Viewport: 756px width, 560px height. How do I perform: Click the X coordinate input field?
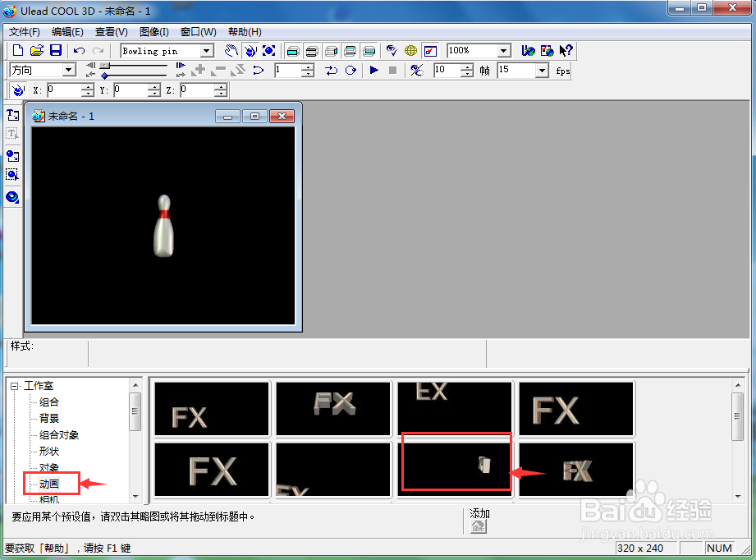point(64,90)
